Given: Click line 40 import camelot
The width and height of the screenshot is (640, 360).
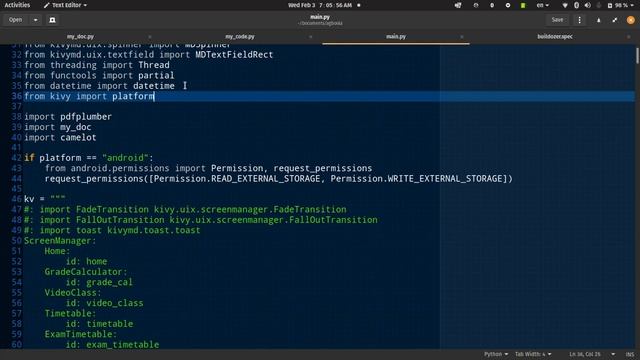Looking at the screenshot, I should point(60,138).
